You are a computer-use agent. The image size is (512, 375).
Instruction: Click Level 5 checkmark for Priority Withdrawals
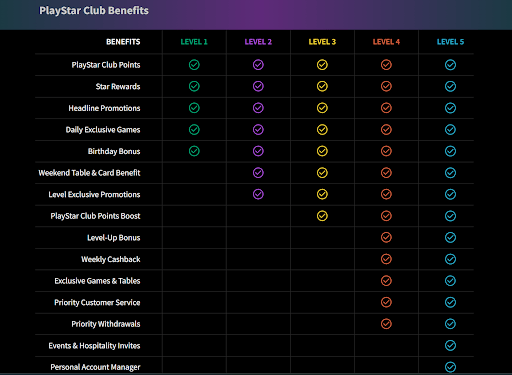(450, 324)
